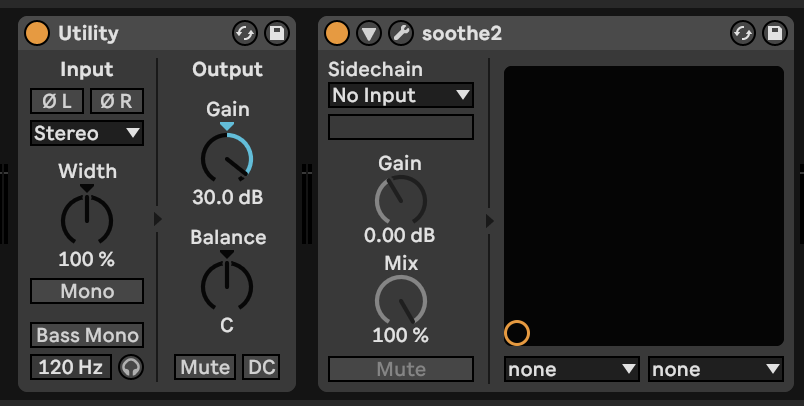Click empty sidechain channel chooser below No Input

tap(400, 127)
